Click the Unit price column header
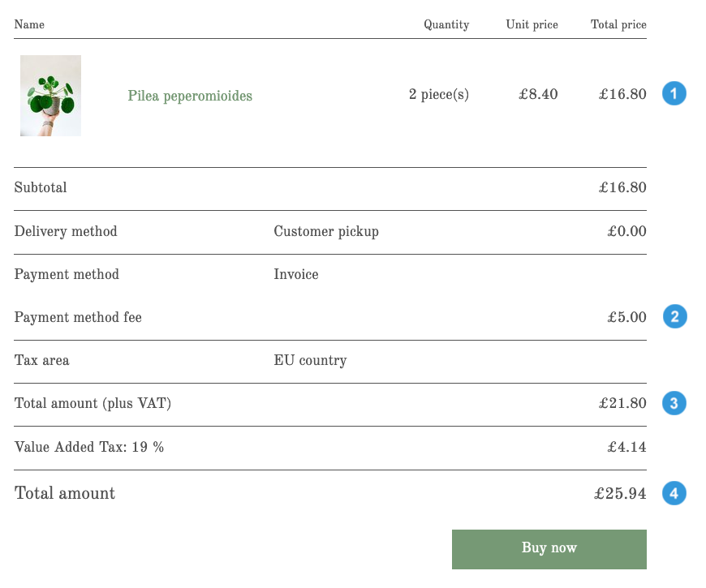The width and height of the screenshot is (706, 588). (x=532, y=24)
